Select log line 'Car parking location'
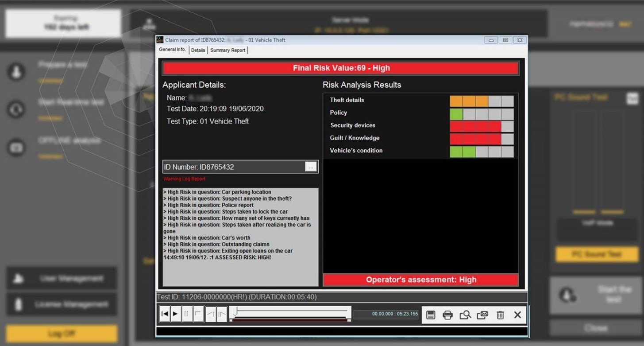 point(217,192)
